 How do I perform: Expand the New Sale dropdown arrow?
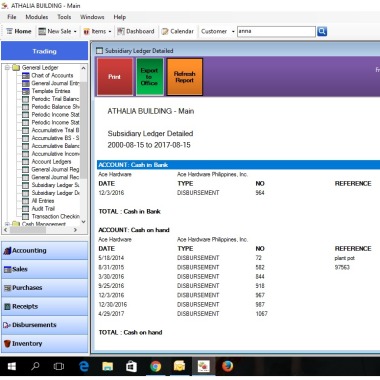[75, 32]
